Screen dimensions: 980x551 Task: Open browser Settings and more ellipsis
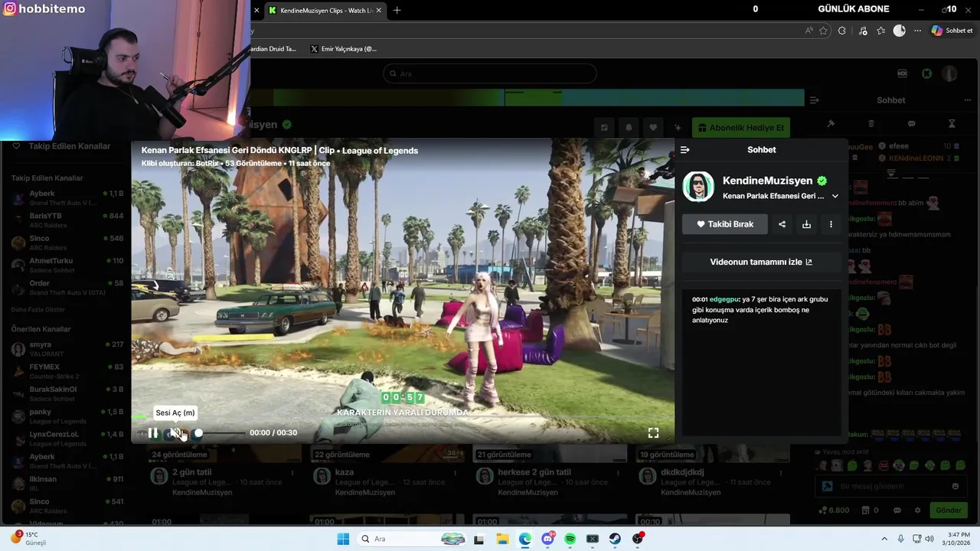[x=917, y=31]
